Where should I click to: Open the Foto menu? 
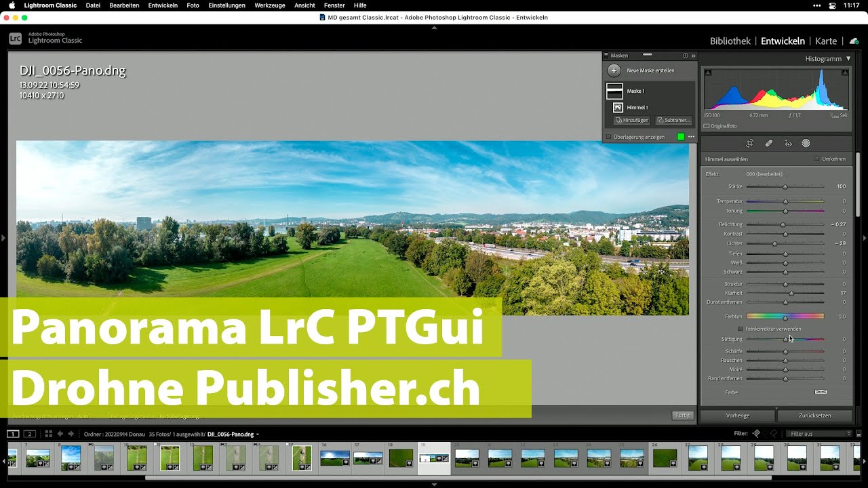193,5
